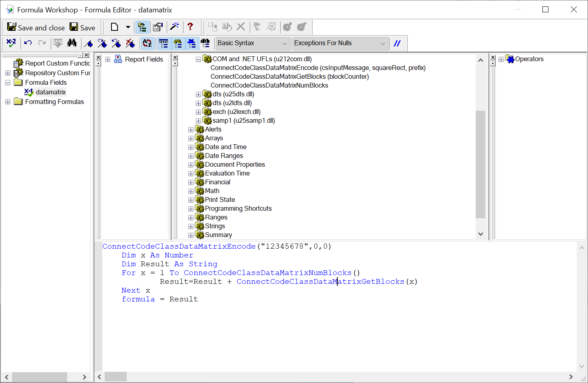
Task: Close the Report Fields panel
Action: [x=98, y=58]
